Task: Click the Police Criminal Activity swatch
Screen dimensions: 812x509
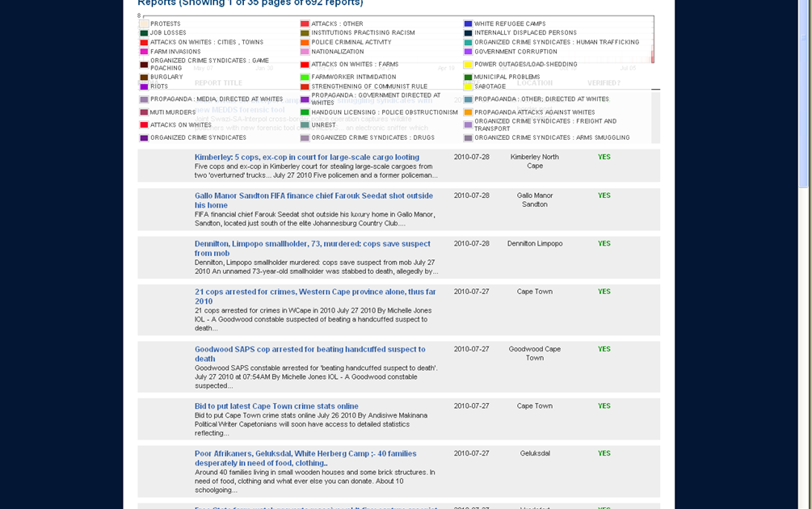Action: pos(305,43)
